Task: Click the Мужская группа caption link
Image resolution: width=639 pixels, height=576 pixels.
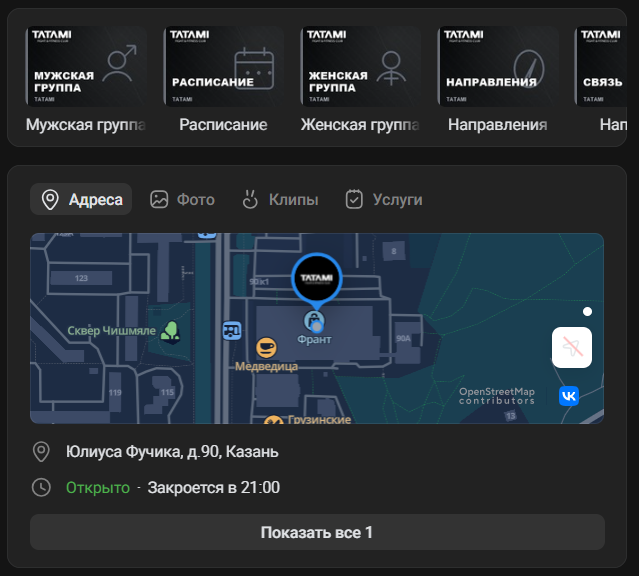Action: click(x=86, y=125)
